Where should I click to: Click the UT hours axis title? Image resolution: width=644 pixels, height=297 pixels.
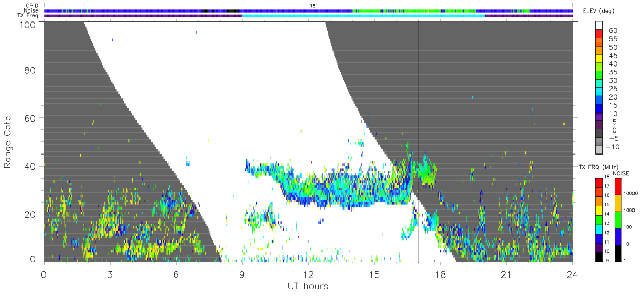(308, 286)
